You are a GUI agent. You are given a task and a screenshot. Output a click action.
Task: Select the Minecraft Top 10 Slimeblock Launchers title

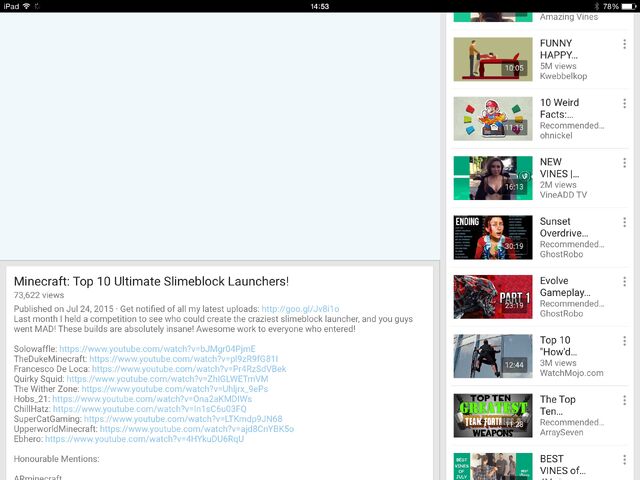pyautogui.click(x=151, y=282)
